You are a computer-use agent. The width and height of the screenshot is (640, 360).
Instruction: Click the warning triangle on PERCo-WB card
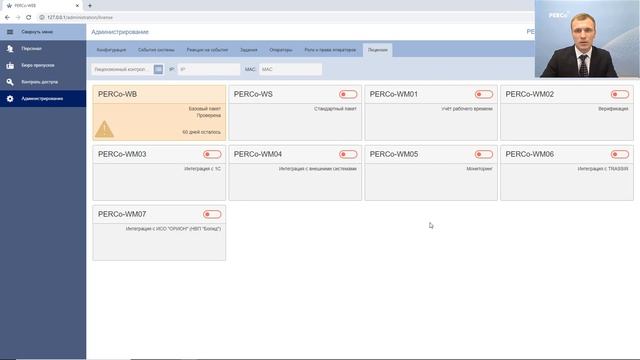pyautogui.click(x=104, y=129)
